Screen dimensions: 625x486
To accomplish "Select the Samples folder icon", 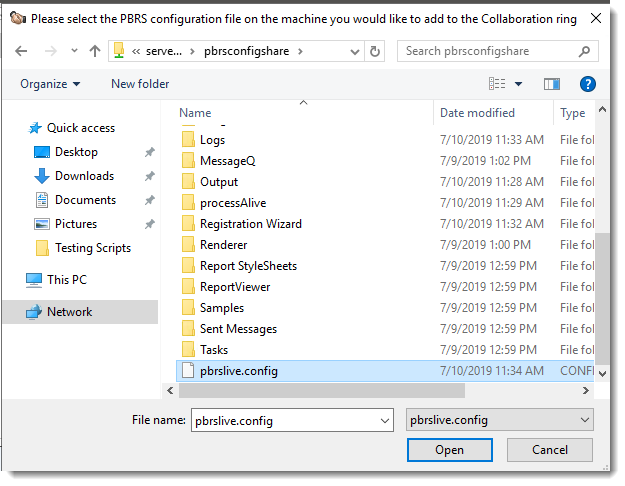I will [188, 308].
